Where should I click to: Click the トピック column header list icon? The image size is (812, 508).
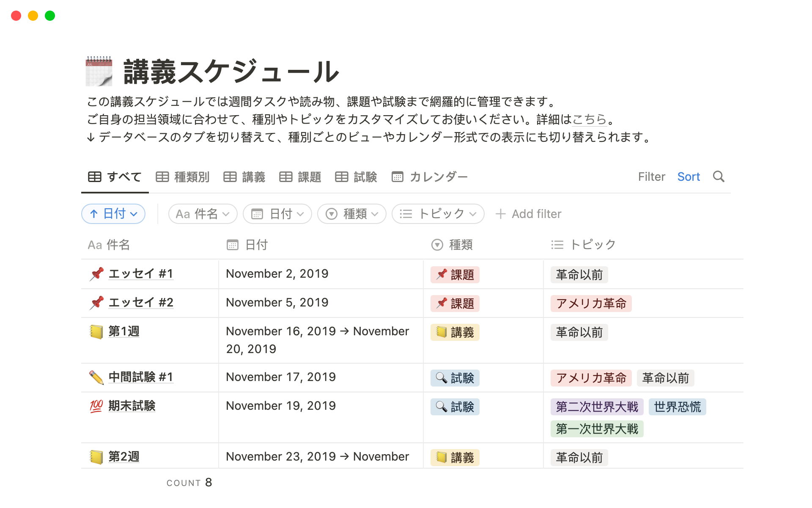557,245
